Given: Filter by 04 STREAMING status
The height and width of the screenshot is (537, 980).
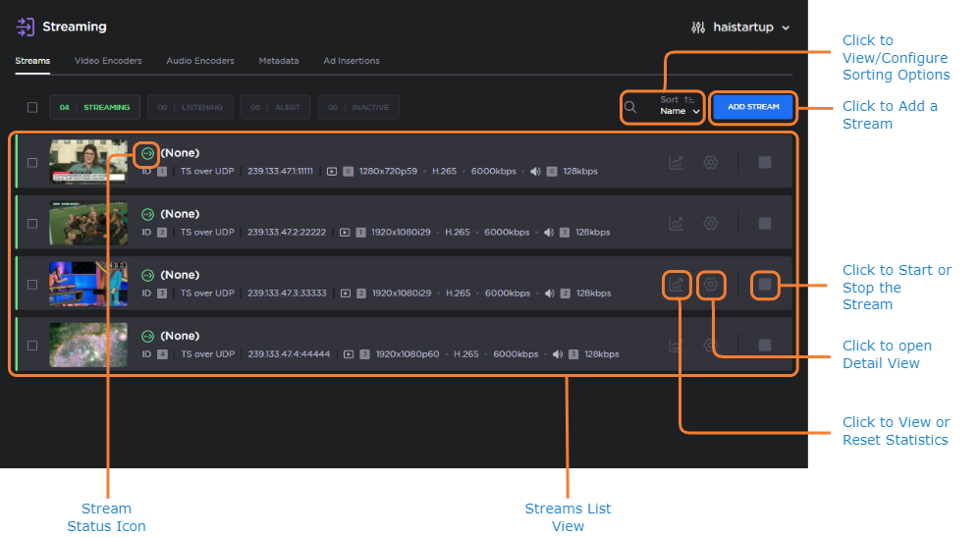Looking at the screenshot, I should (x=94, y=107).
